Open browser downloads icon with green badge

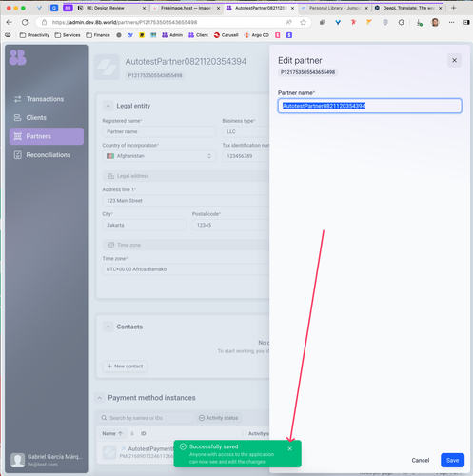click(419, 22)
